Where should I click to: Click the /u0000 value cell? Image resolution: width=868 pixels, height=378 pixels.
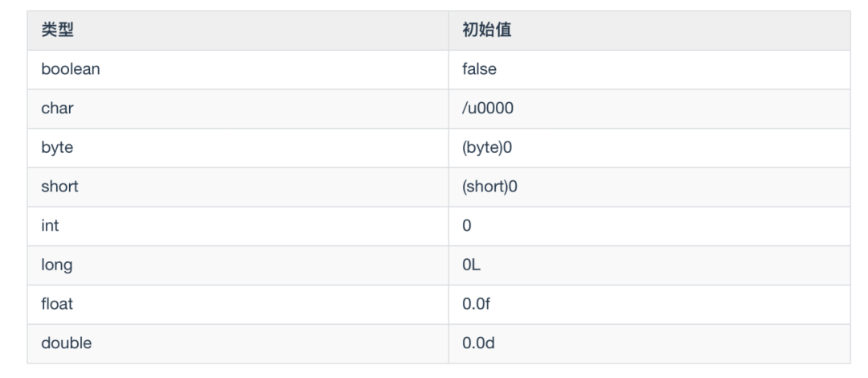coord(487,109)
